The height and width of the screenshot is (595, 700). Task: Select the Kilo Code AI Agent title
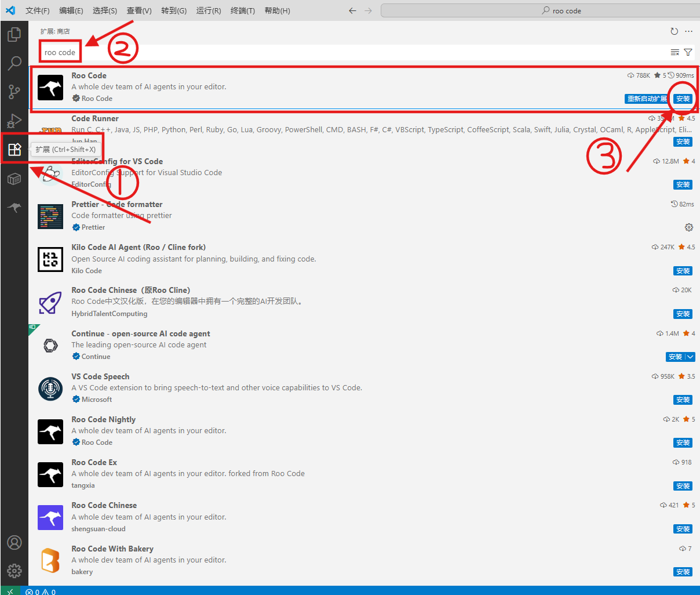click(138, 247)
